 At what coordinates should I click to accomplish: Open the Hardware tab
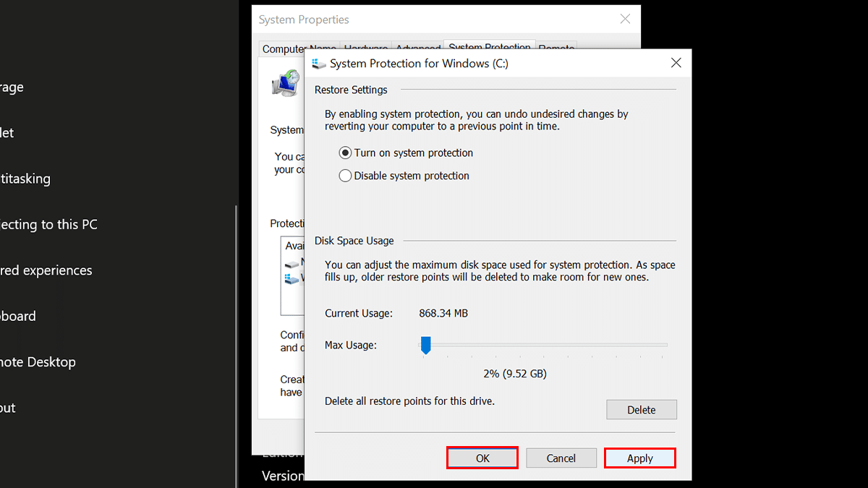(x=365, y=48)
